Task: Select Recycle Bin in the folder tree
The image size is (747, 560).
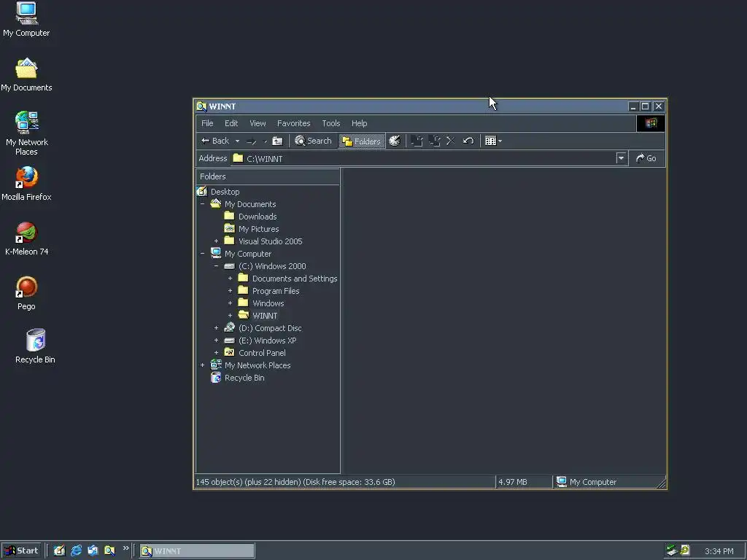Action: click(244, 378)
